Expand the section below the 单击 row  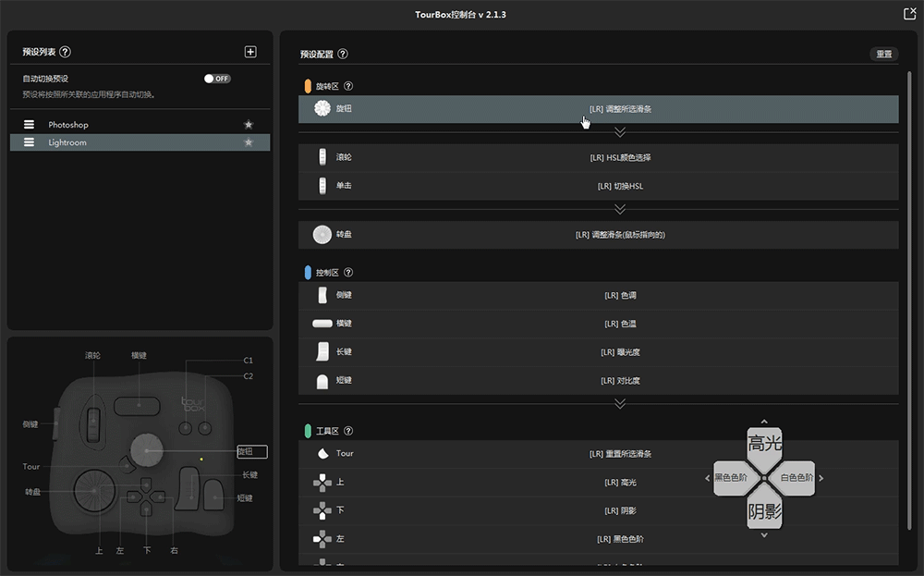620,209
